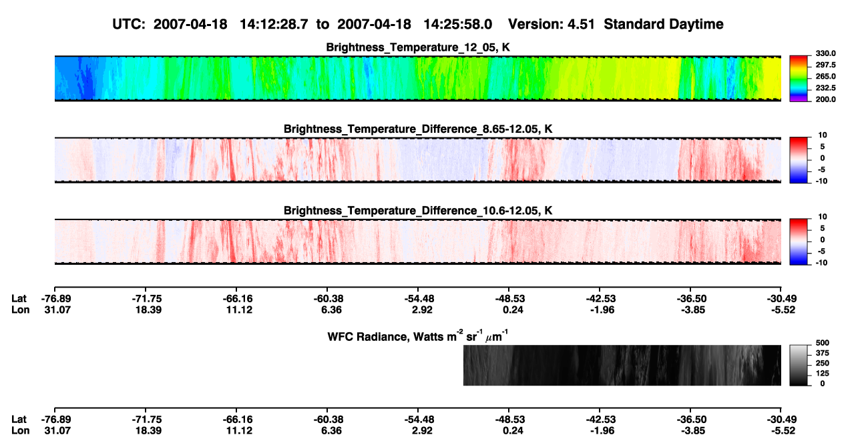Click upper axis longitude value -1.96

pos(600,310)
